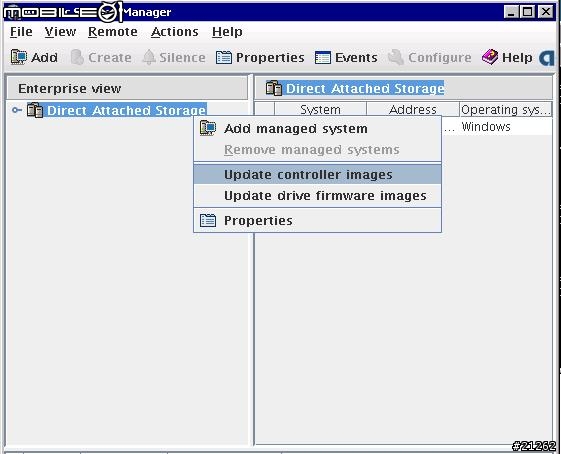561x454 pixels.
Task: Select Direct Attached Storage in Enterprise view
Action: [x=127, y=110]
